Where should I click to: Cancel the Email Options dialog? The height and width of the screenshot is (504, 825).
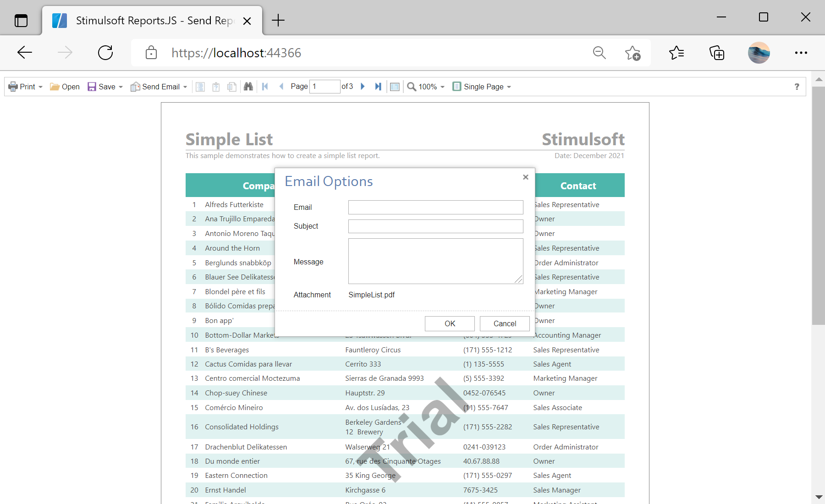coord(505,323)
